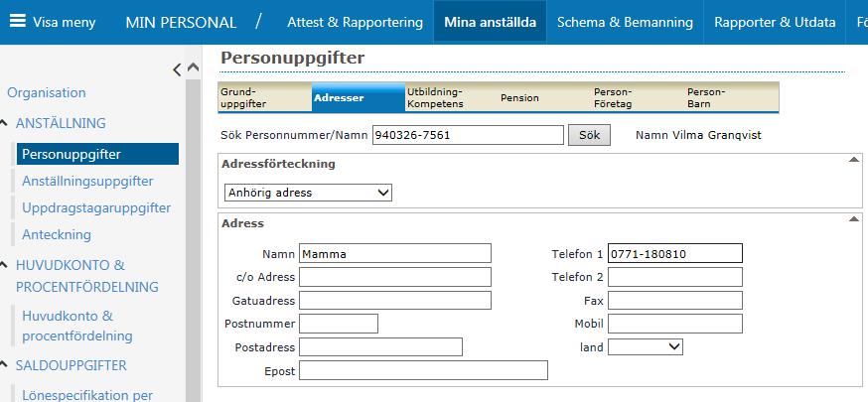The width and height of the screenshot is (868, 402).
Task: Click the SALDOUPPGIFTER section heading
Action: tap(71, 365)
